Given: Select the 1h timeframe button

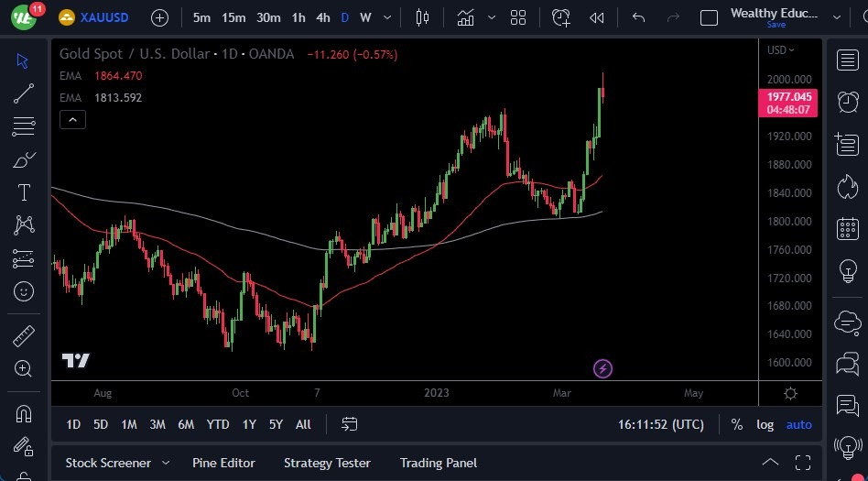Looking at the screenshot, I should point(298,17).
